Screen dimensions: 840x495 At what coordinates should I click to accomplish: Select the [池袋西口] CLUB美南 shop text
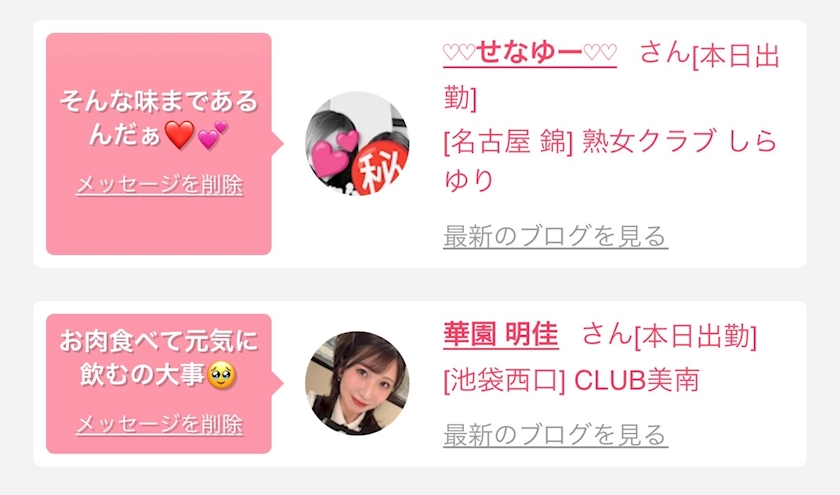(572, 381)
